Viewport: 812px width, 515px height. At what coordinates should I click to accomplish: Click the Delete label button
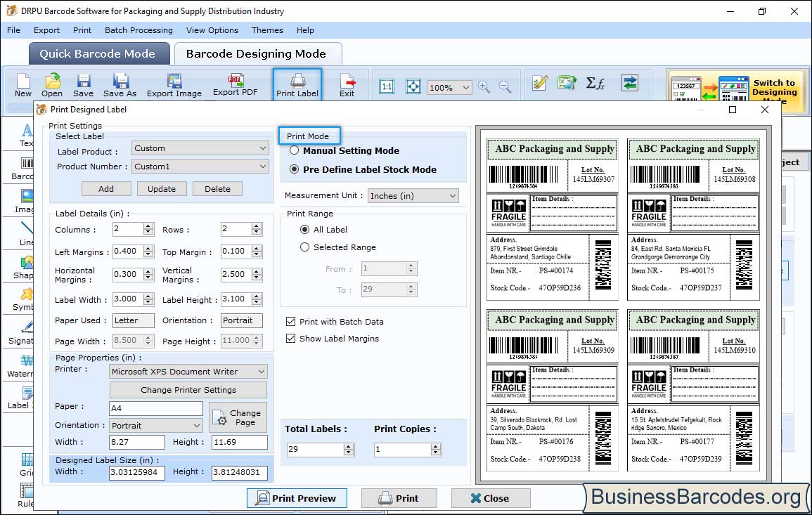tap(217, 189)
